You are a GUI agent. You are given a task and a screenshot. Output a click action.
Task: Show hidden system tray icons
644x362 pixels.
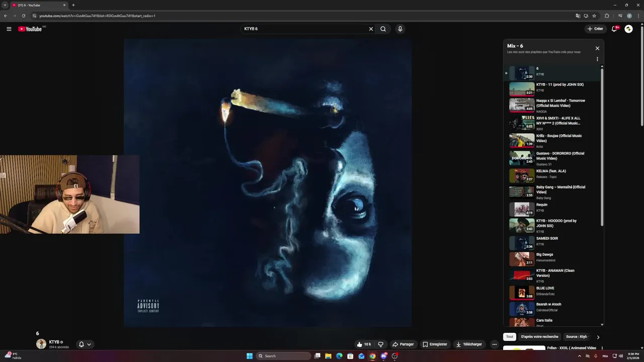(x=579, y=356)
